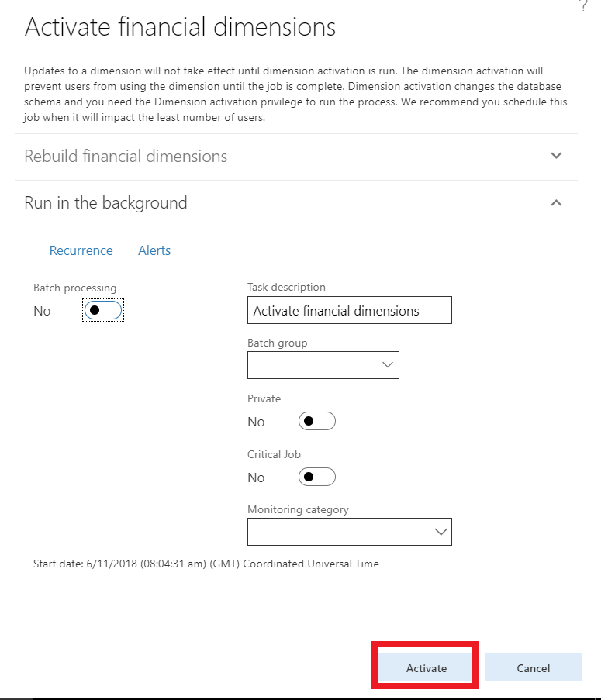Open help via the question mark icon
Viewport: 615px width, 700px height.
tap(586, 5)
